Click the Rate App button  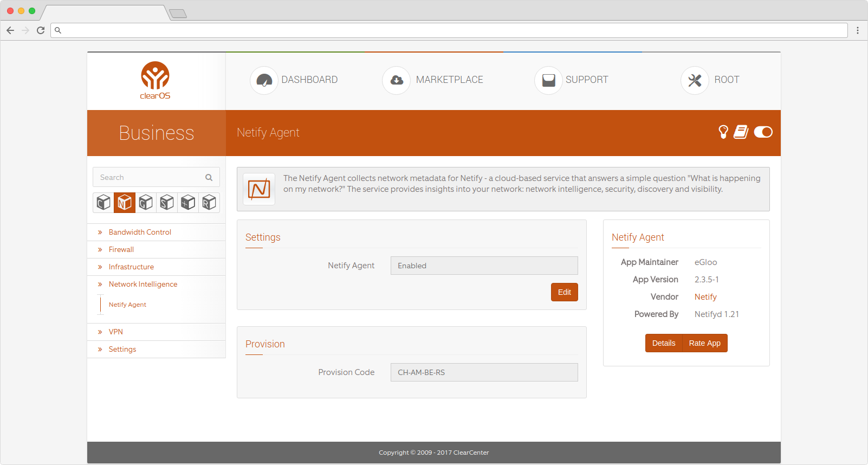point(704,343)
